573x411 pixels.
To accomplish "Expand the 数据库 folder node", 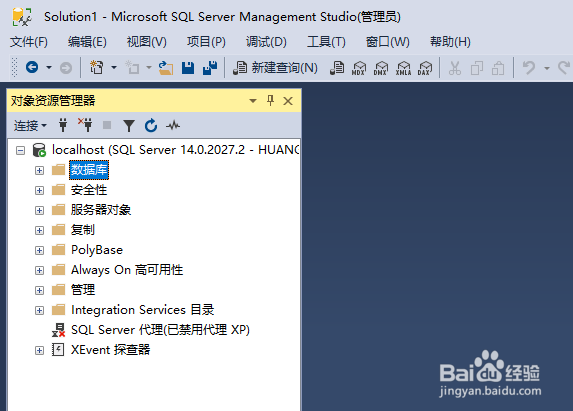I will pyautogui.click(x=39, y=171).
